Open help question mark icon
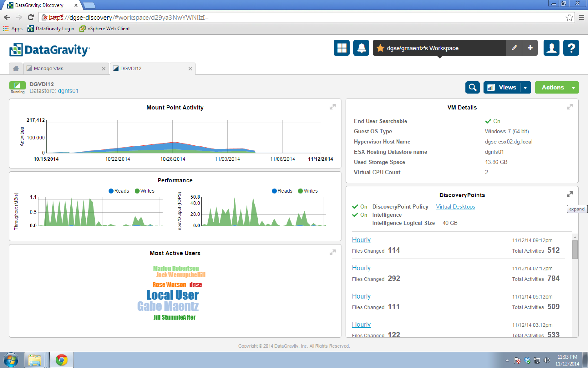Viewport: 588px width, 368px height. [x=571, y=48]
